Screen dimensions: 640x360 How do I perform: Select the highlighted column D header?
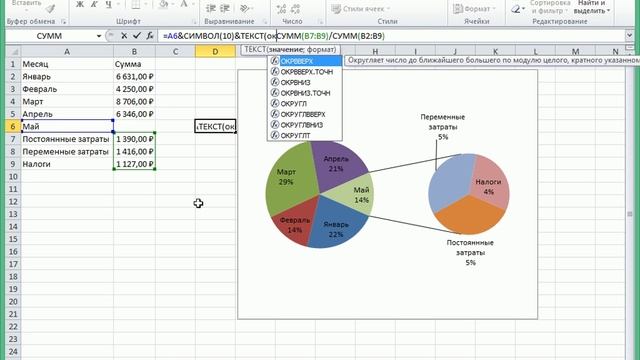point(215,51)
